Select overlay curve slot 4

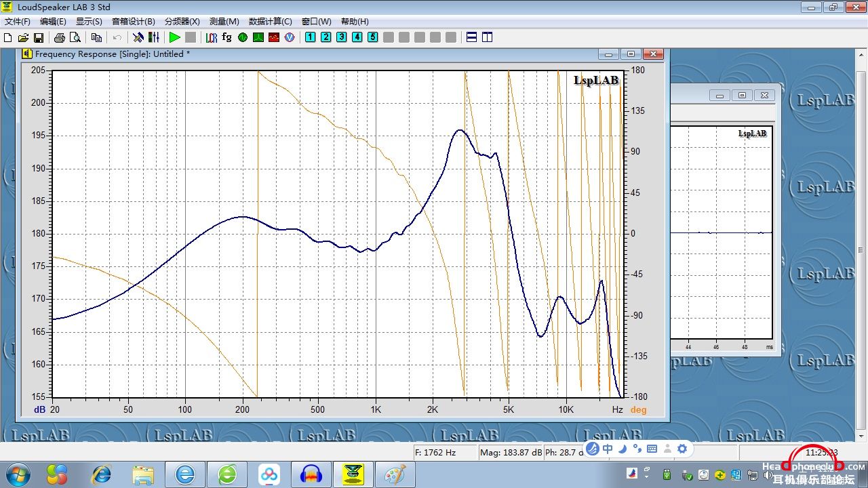(357, 37)
